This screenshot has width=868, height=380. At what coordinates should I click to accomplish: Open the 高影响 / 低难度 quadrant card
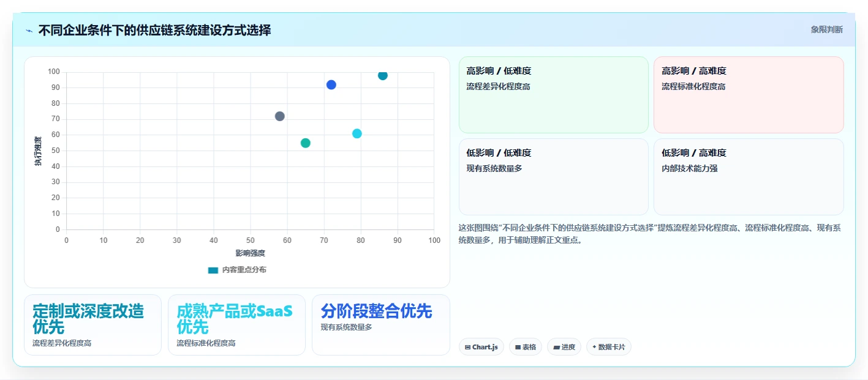(554, 95)
